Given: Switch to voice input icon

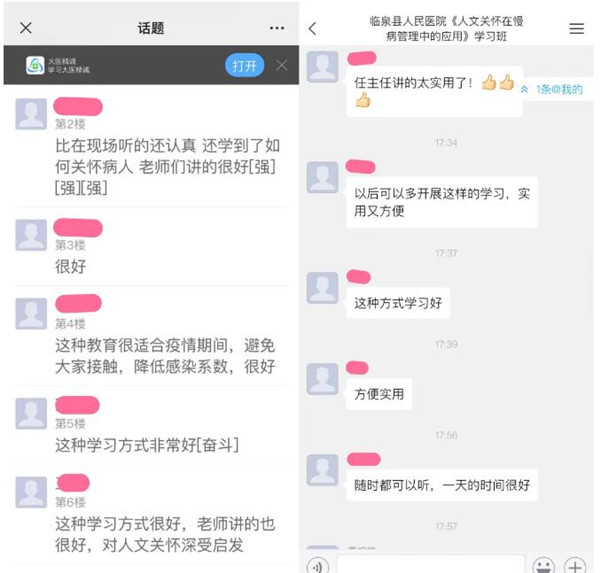Looking at the screenshot, I should (317, 565).
